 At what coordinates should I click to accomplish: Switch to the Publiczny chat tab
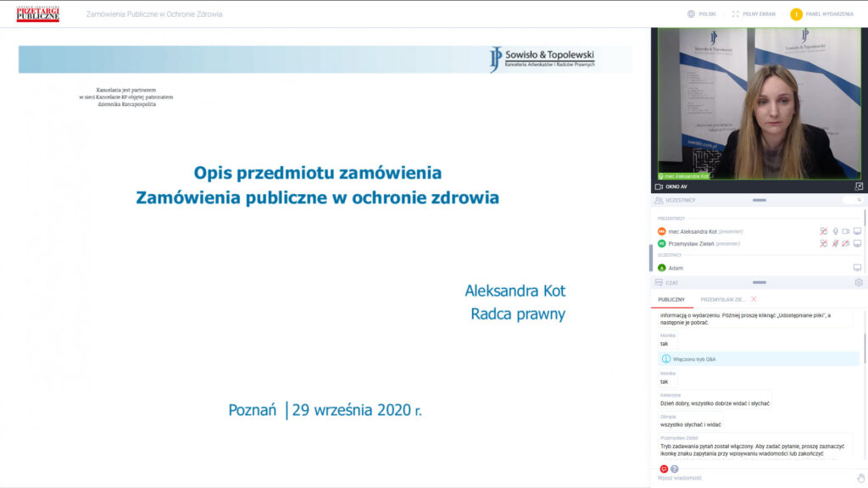671,300
